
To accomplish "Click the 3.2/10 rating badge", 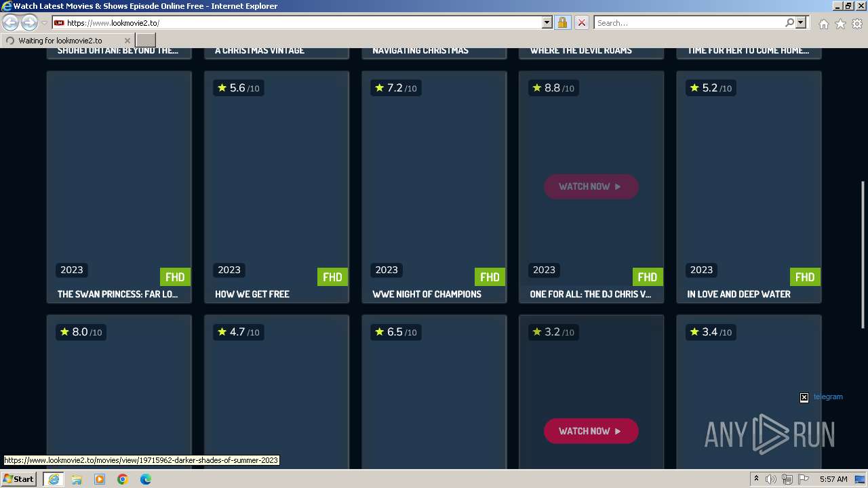I will coord(553,332).
